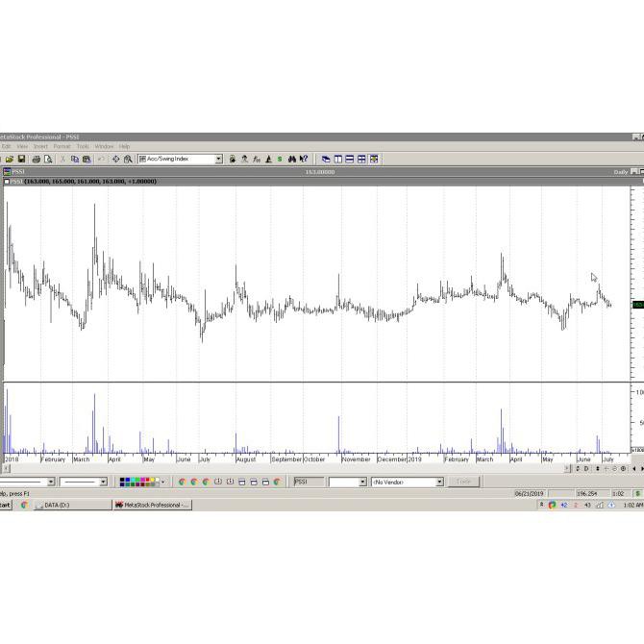The height and width of the screenshot is (644, 644).
Task: Click the padlock icon in toolbar
Action: tap(233, 159)
